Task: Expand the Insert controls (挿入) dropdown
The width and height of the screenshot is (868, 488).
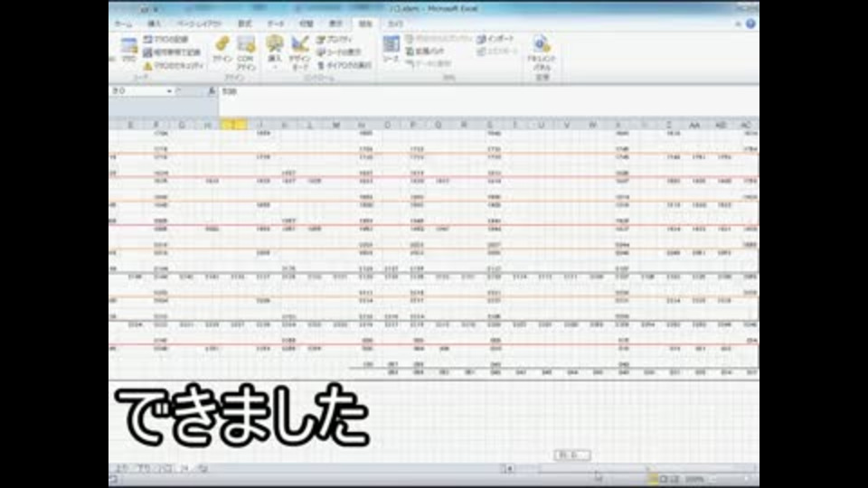Action: [x=275, y=52]
